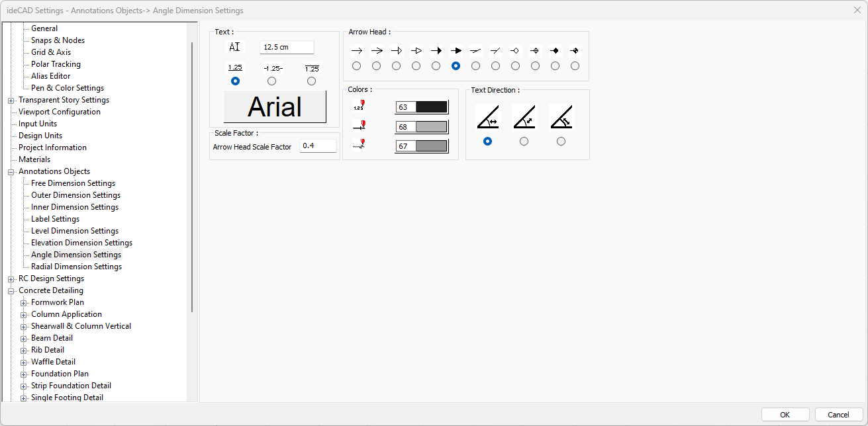This screenshot has height=426, width=868.
Task: Choose the third Text Direction radio button
Action: 561,141
